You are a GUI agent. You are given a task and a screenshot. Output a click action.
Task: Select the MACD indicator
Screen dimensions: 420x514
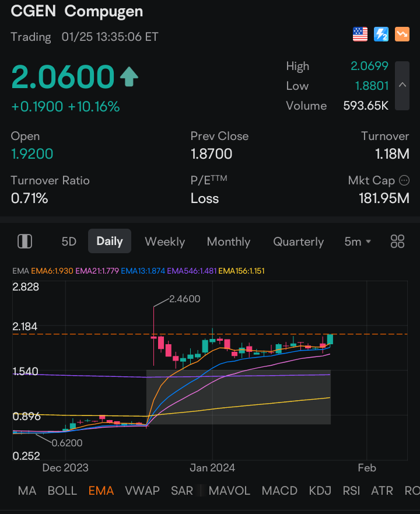coord(279,491)
